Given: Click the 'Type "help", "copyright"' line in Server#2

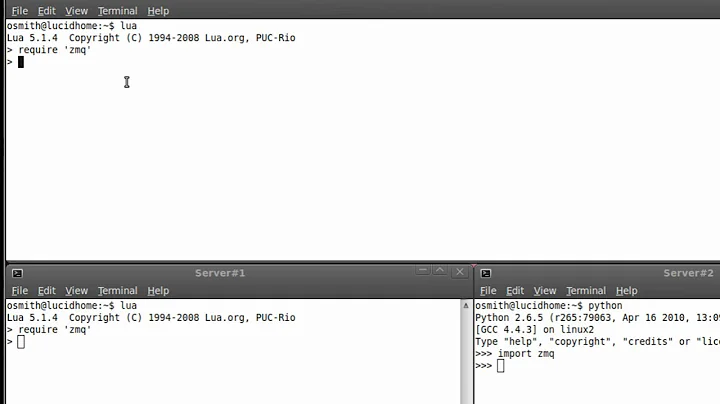Looking at the screenshot, I should click(597, 342).
